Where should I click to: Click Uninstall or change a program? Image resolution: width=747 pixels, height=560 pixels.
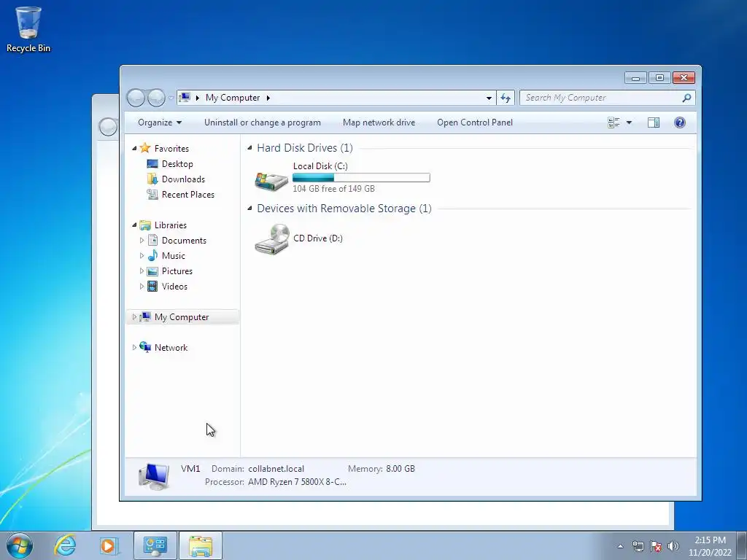[263, 122]
